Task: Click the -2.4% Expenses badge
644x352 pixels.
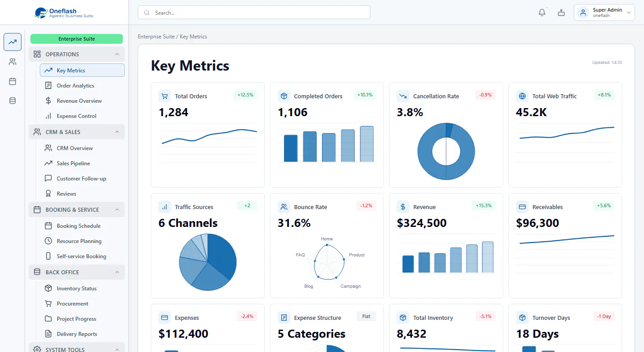Action: (247, 316)
